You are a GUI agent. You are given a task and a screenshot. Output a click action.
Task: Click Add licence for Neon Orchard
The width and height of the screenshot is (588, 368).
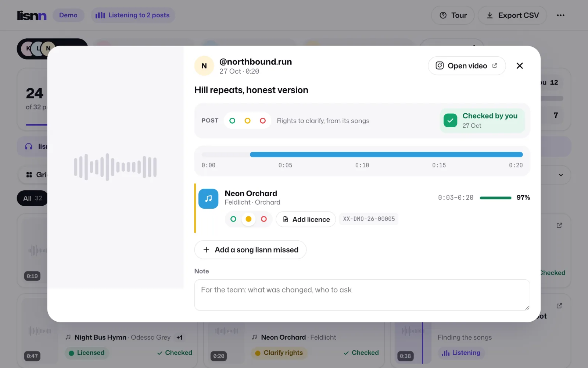pyautogui.click(x=306, y=219)
